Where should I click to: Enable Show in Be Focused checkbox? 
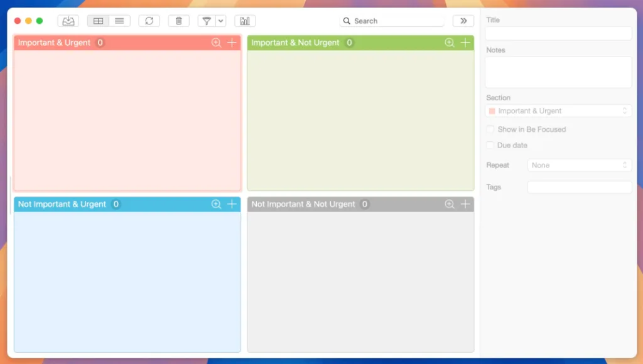click(490, 129)
